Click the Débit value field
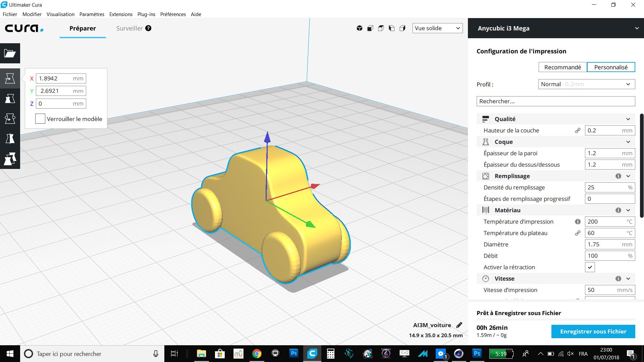The width and height of the screenshot is (644, 362). (x=610, y=256)
